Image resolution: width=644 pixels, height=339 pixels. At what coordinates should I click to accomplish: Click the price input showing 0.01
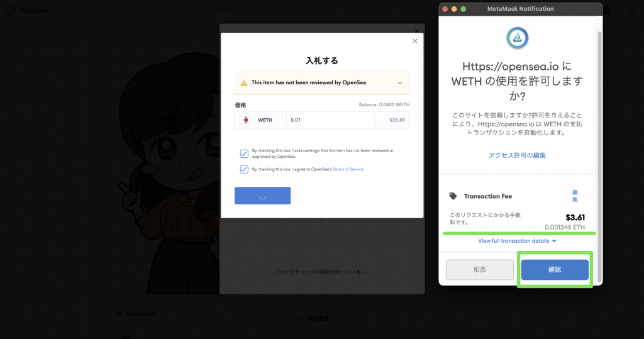tap(331, 120)
